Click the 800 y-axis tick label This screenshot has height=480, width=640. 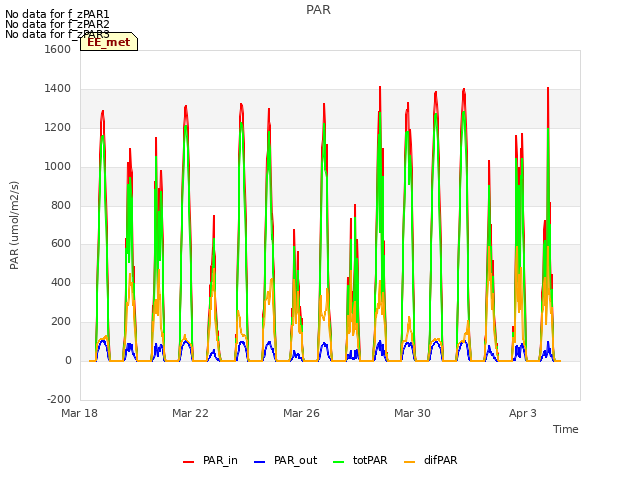[x=61, y=205]
